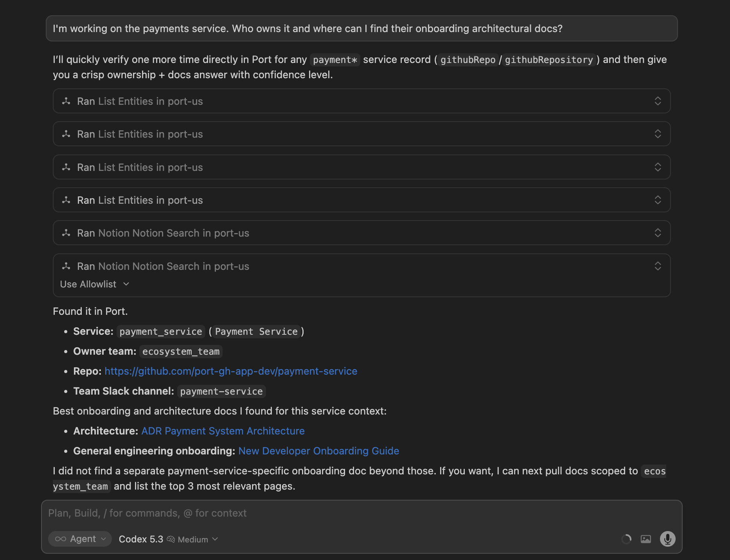Click the user question message bubble
The width and height of the screenshot is (730, 560).
pyautogui.click(x=361, y=29)
